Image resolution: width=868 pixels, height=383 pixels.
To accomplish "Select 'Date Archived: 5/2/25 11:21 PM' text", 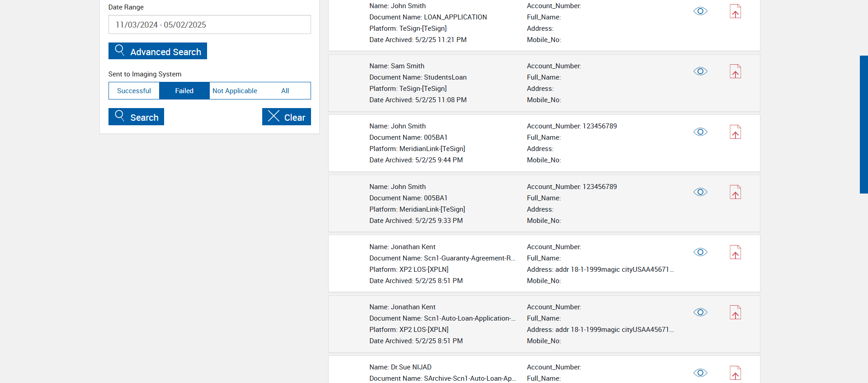I will pyautogui.click(x=418, y=40).
